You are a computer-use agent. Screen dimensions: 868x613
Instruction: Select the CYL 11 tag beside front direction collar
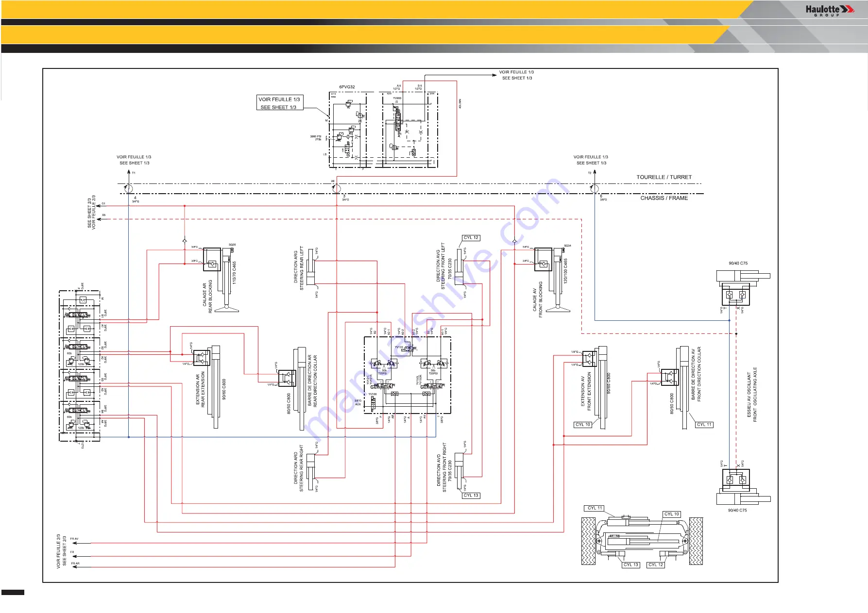pos(704,425)
